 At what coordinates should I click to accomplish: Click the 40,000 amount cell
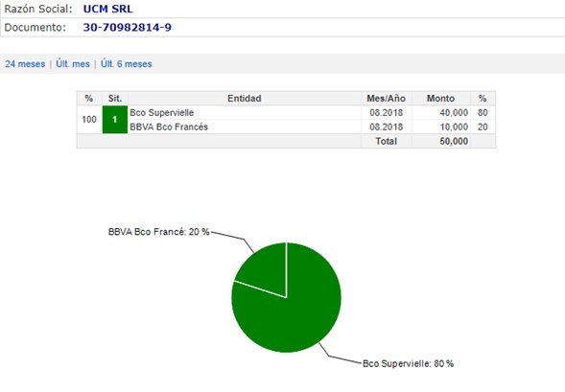point(441,113)
